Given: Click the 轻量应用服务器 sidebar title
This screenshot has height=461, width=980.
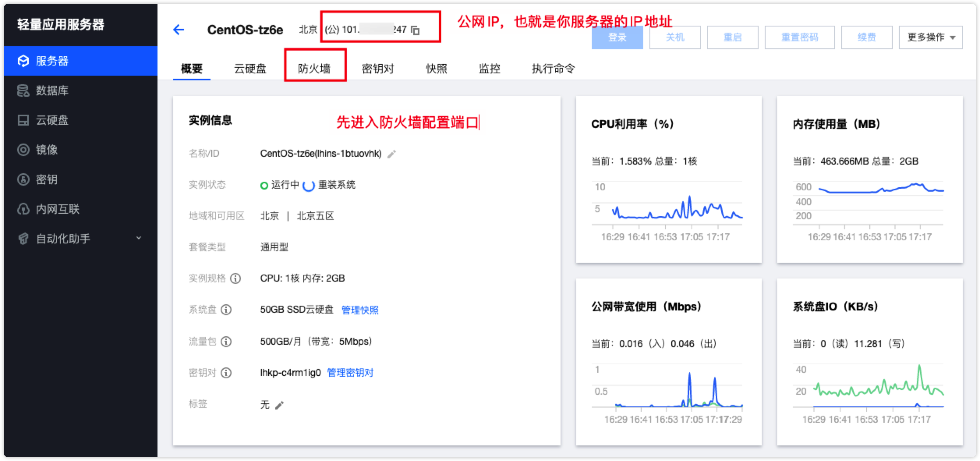Looking at the screenshot, I should click(x=61, y=25).
